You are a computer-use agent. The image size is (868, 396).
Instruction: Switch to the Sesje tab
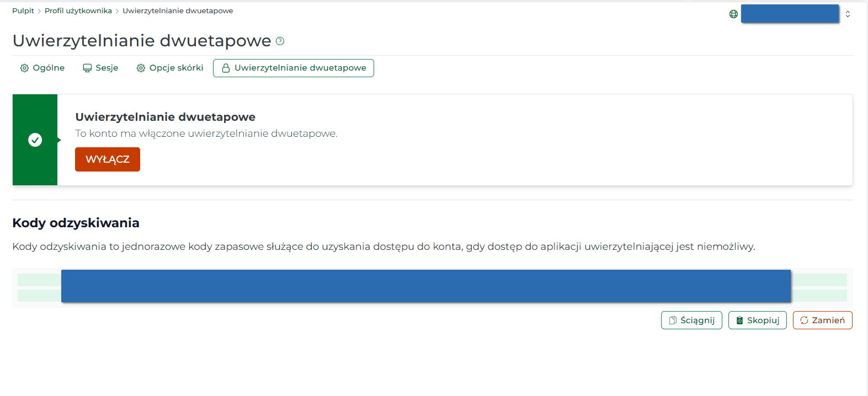tap(100, 68)
